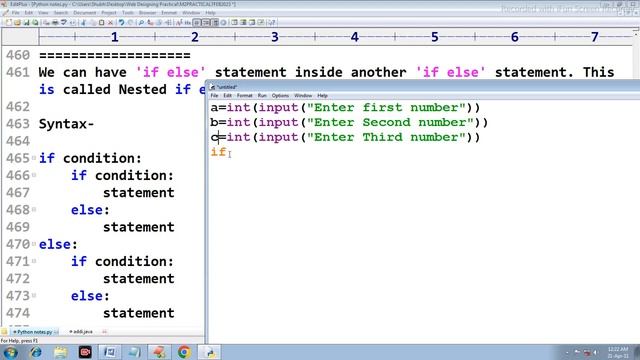Switch to the Python notes.py document tab

click(35, 332)
